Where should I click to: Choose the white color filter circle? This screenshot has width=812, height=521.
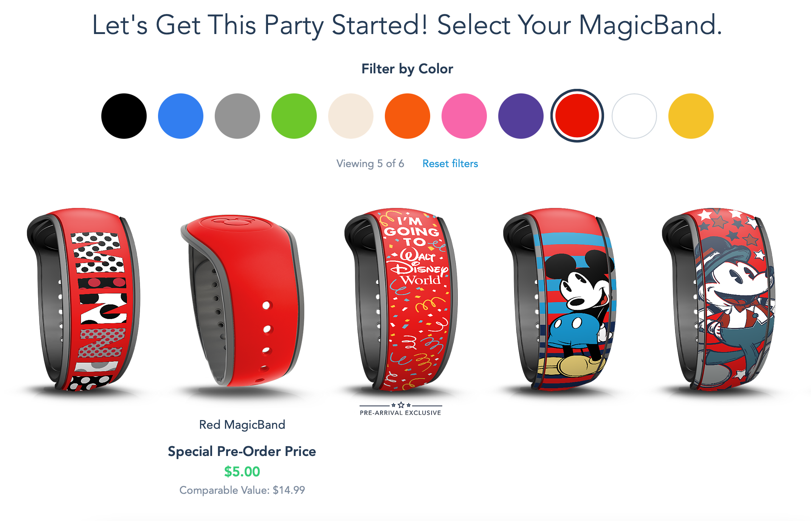(634, 116)
